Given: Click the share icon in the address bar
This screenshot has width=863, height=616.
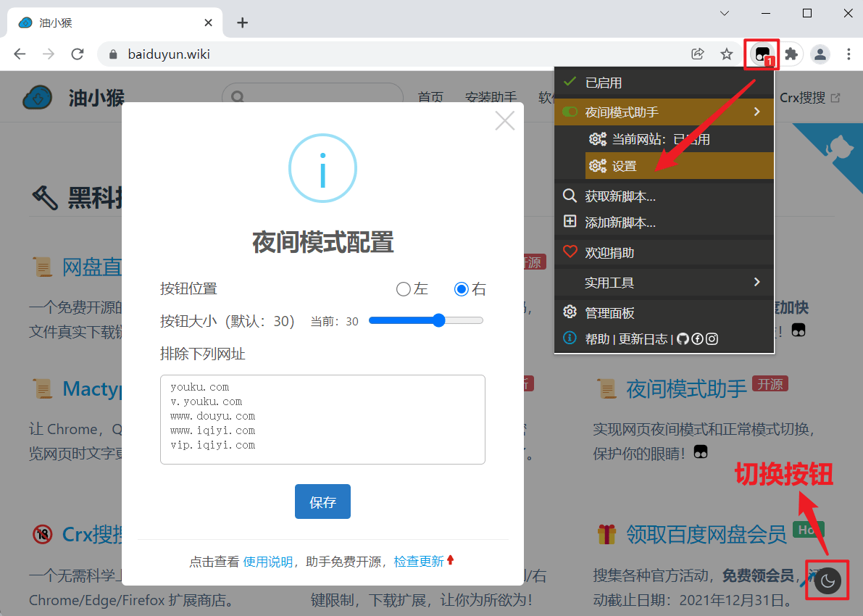Looking at the screenshot, I should coord(697,54).
